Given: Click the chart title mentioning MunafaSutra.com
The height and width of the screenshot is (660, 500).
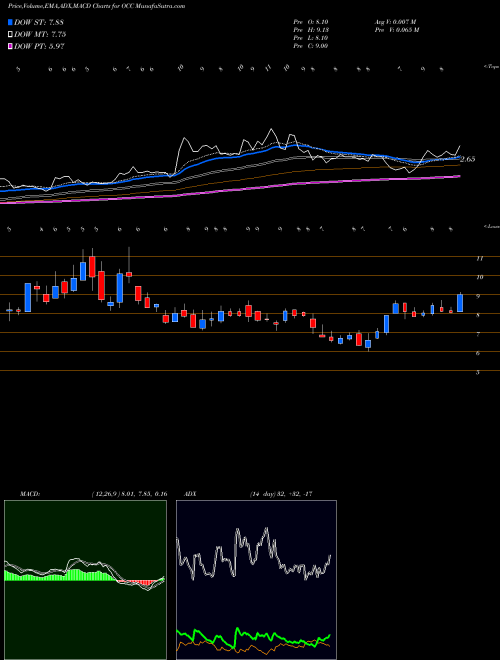Looking at the screenshot, I should click(96, 6).
